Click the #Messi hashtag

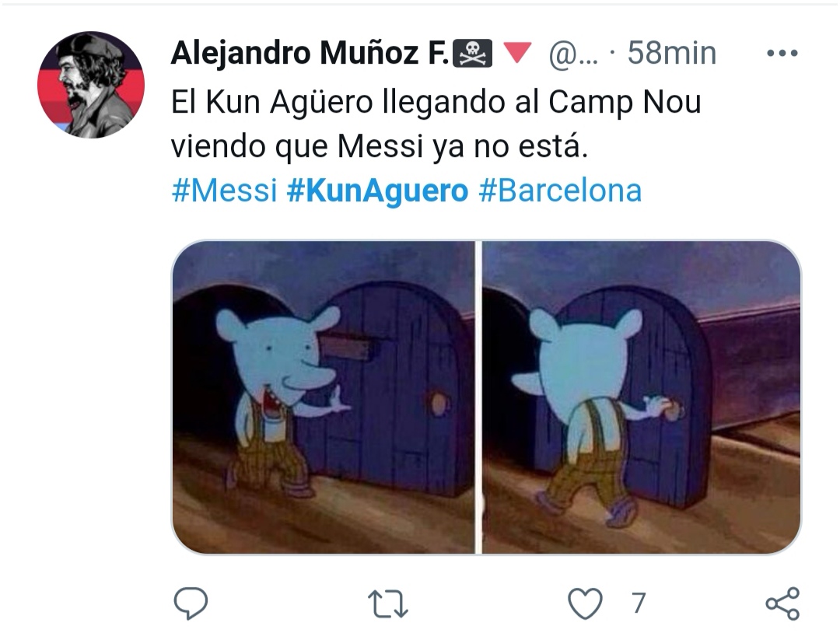[225, 191]
